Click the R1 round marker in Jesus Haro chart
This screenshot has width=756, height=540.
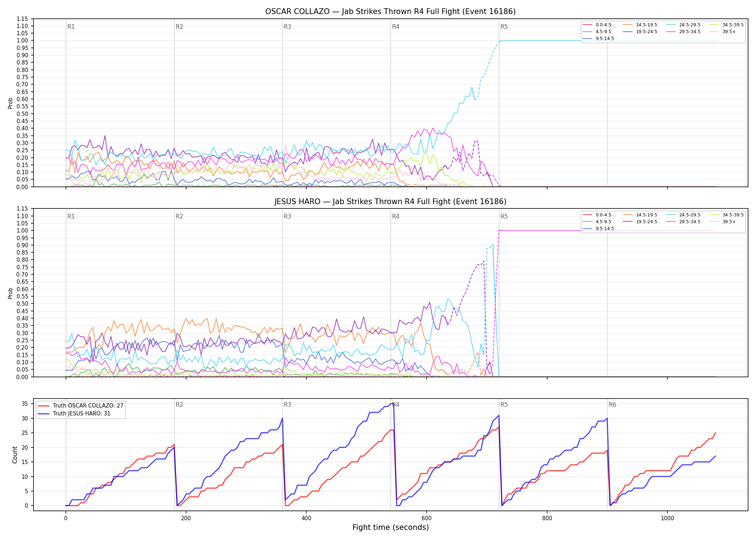(x=71, y=216)
